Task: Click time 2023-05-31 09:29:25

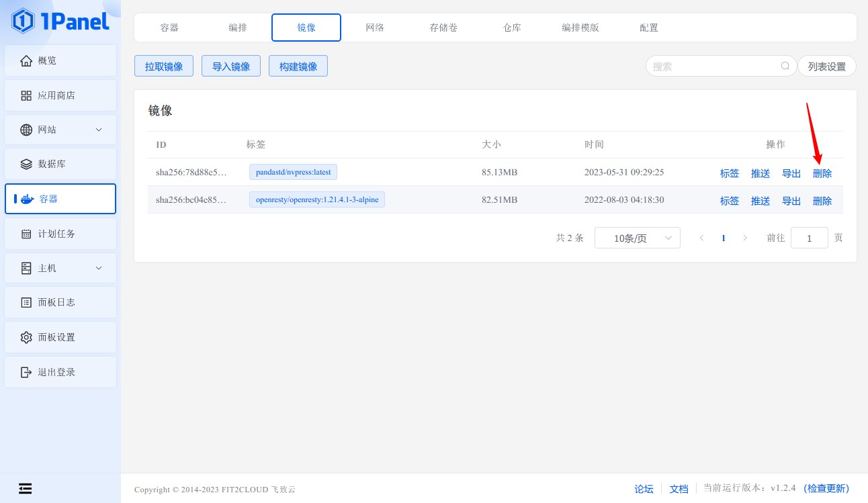Action: (x=624, y=173)
